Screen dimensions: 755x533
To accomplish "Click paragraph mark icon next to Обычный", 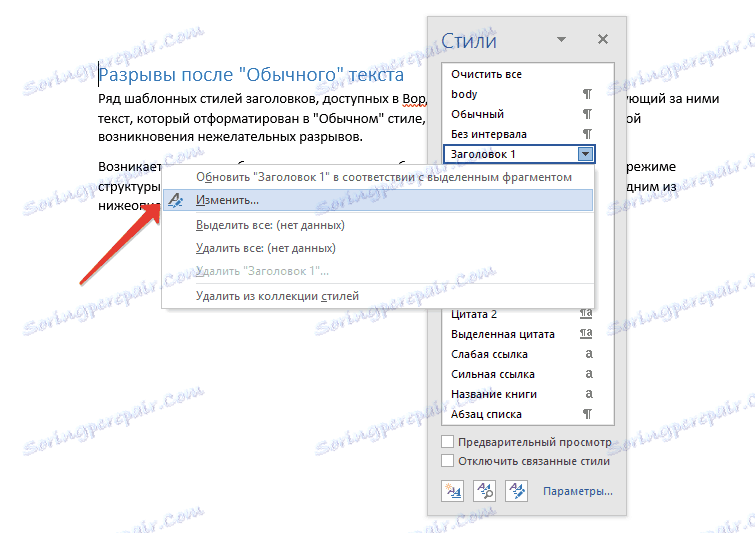I will pyautogui.click(x=587, y=114).
